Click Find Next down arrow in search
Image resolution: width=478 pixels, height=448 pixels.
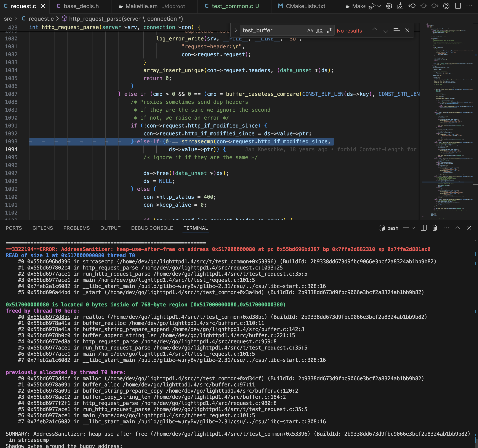[x=386, y=30]
